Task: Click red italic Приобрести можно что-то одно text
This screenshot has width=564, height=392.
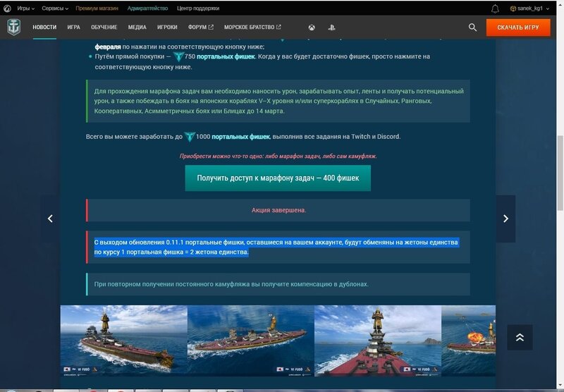Action: point(278,156)
